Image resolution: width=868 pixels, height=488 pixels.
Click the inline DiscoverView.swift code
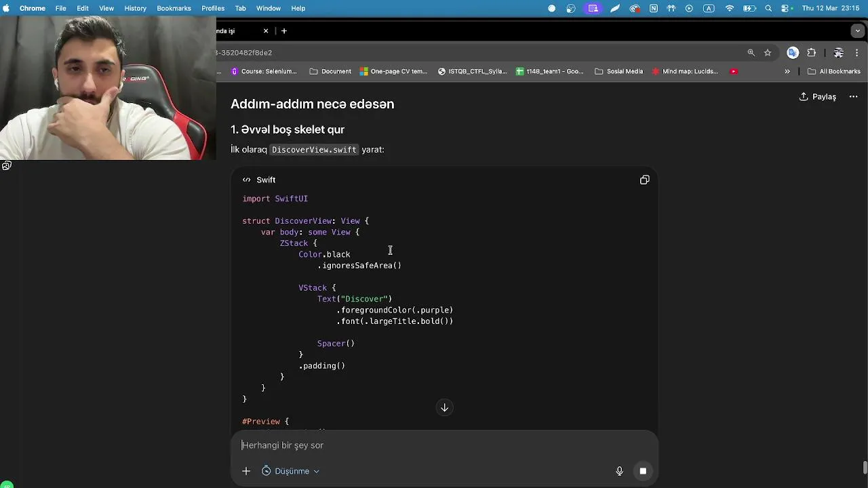point(314,149)
